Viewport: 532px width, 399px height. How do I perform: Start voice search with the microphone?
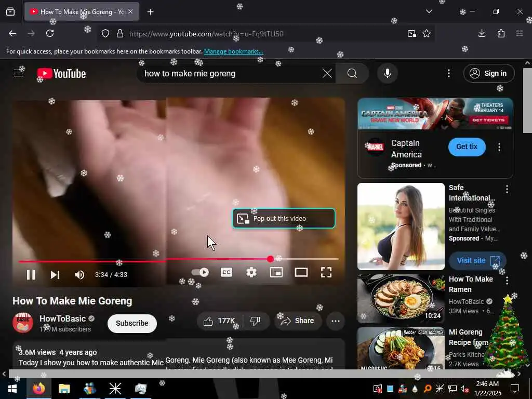387,73
